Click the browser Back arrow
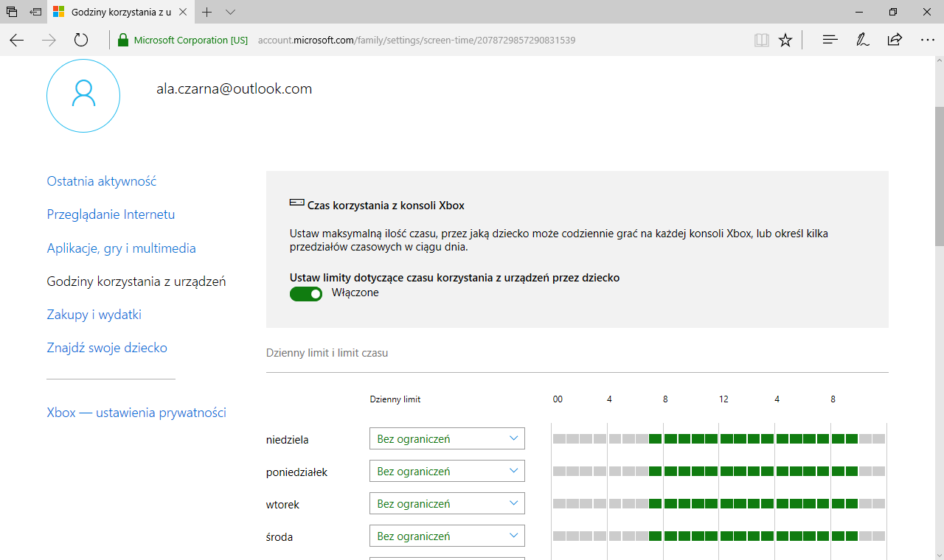Image resolution: width=944 pixels, height=560 pixels. (17, 41)
